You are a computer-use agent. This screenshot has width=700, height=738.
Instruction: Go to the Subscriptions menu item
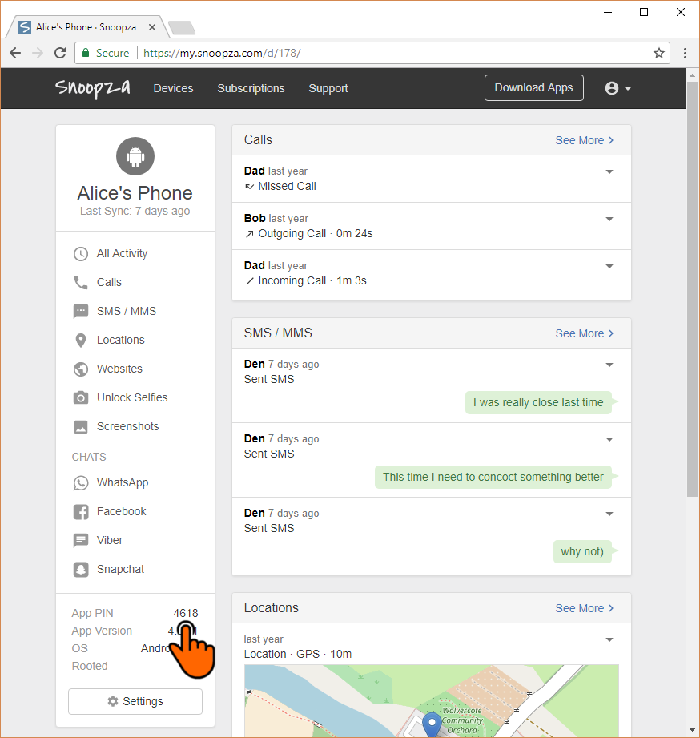pos(251,88)
